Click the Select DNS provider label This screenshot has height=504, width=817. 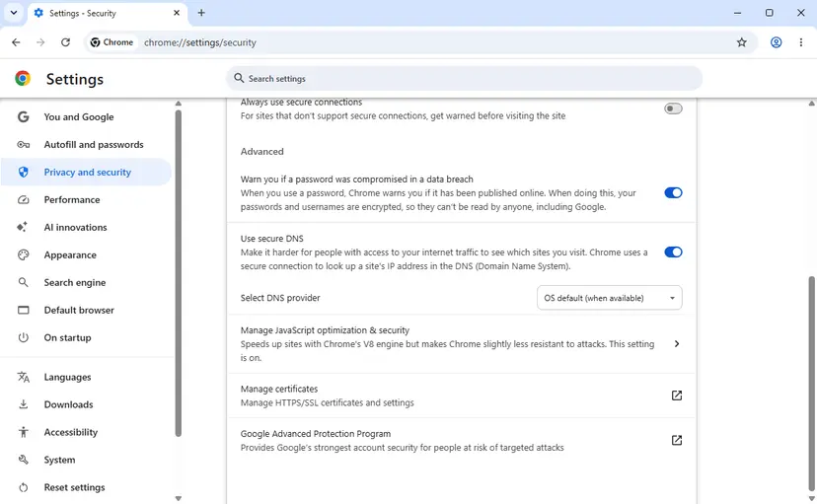(x=280, y=298)
